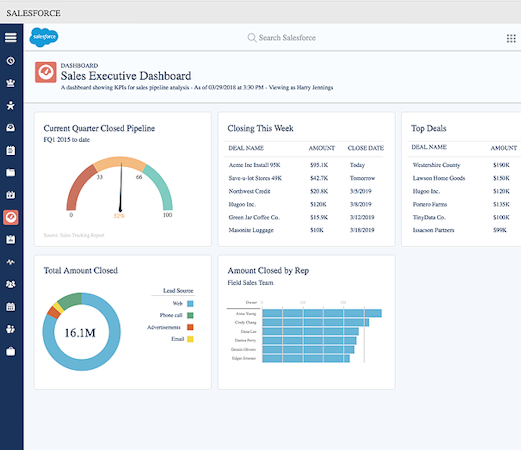Open the hamburger menu in sidebar
Viewport: 521px width, 450px height.
[x=11, y=37]
